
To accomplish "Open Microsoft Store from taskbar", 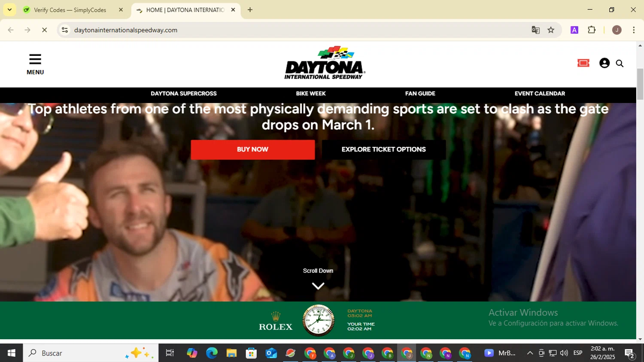I will (251, 353).
